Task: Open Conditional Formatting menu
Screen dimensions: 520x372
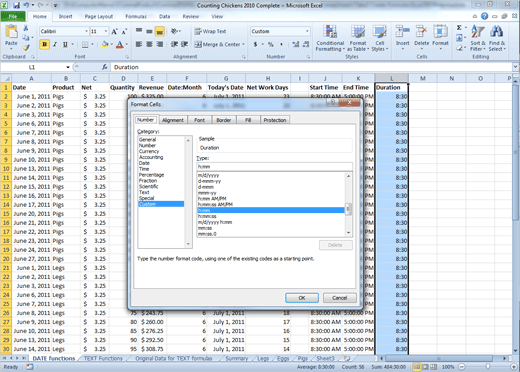Action: (x=330, y=38)
